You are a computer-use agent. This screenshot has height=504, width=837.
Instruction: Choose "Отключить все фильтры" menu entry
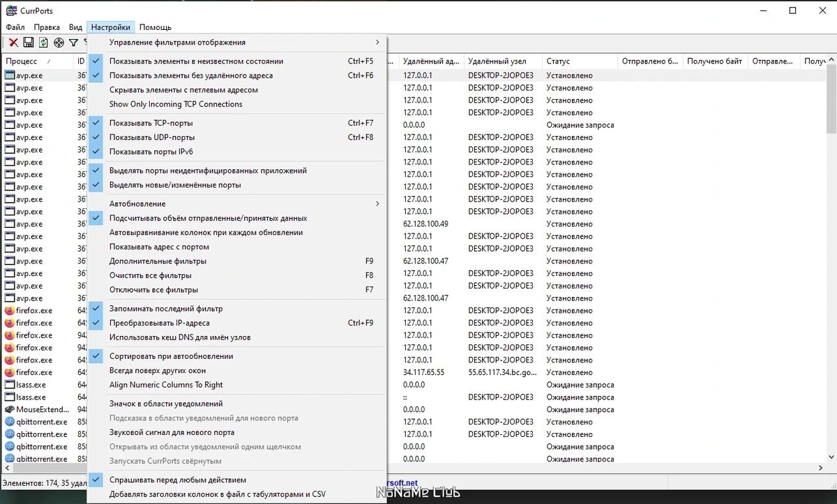click(x=236, y=289)
